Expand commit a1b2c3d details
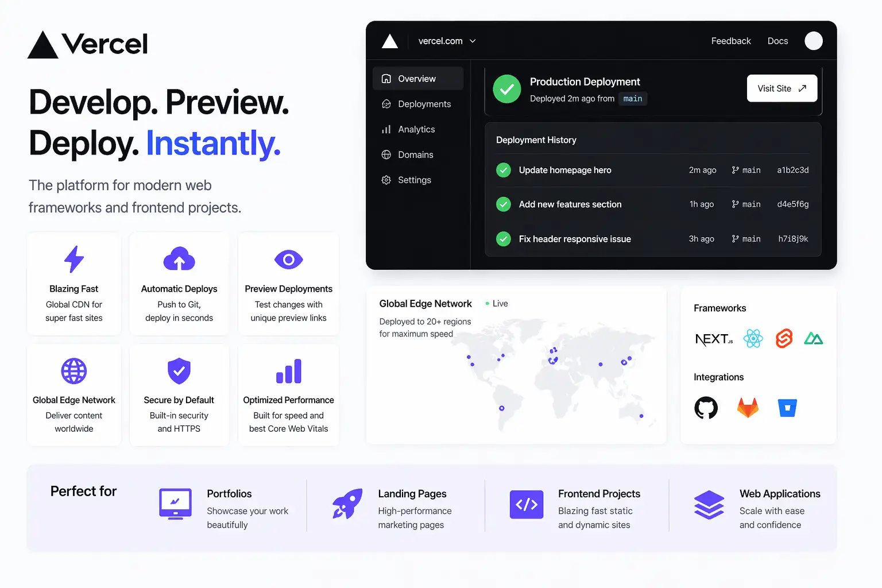The width and height of the screenshot is (882, 588). click(792, 170)
